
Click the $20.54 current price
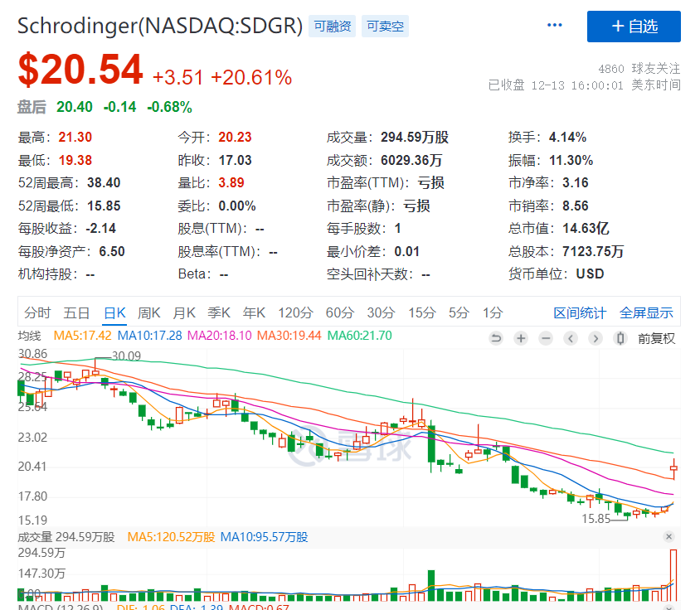tap(80, 70)
